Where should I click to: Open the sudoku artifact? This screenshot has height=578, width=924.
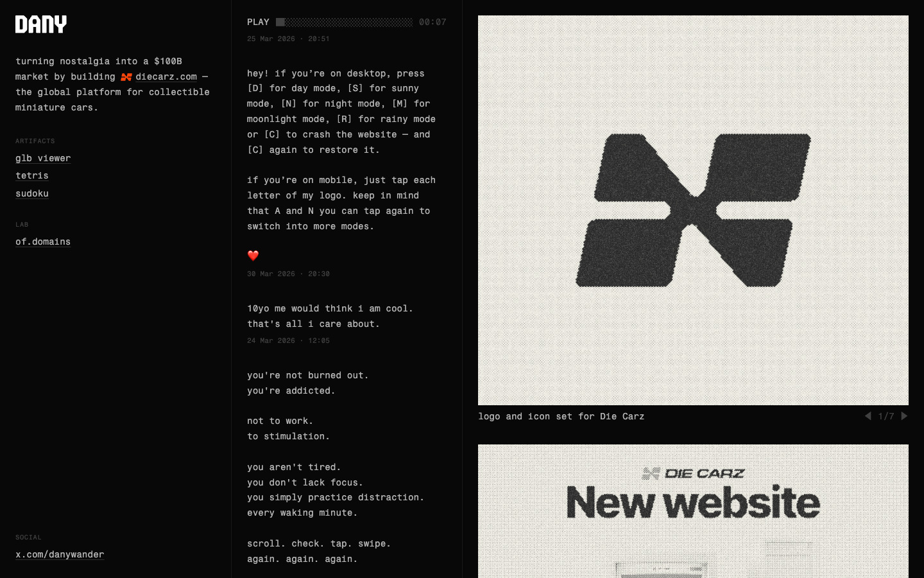32,193
